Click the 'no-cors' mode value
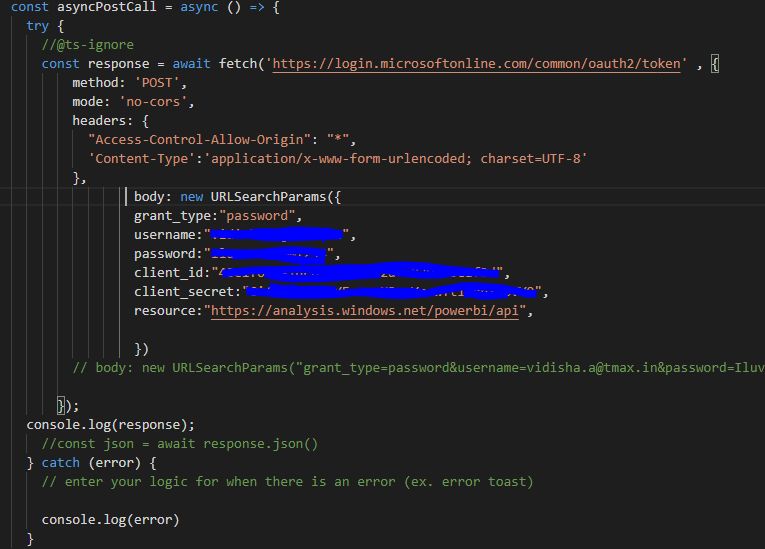The image size is (765, 549). [153, 102]
